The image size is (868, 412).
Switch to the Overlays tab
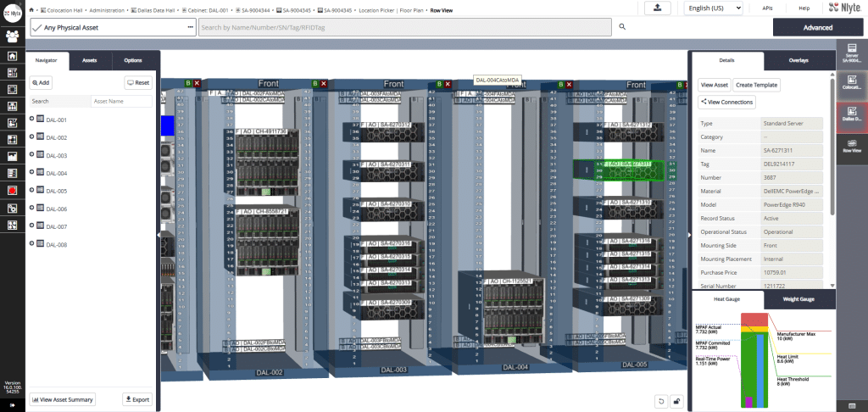coord(798,61)
